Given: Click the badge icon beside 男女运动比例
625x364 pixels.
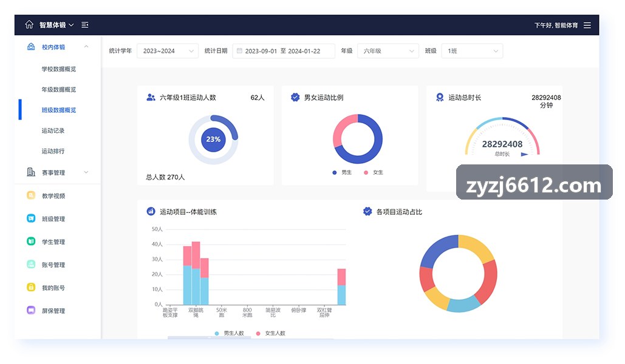Looking at the screenshot, I should (295, 97).
